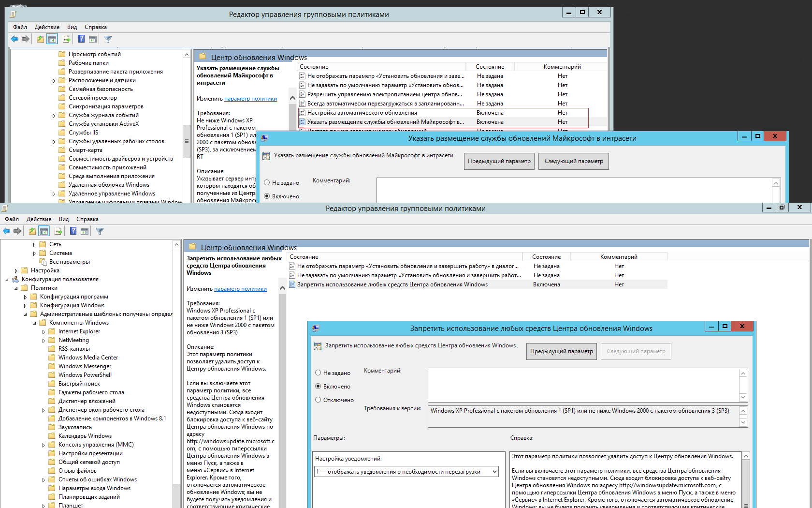Open 'Файл' menu in upper editor window
Screen dimensions: 812x508
(20, 27)
